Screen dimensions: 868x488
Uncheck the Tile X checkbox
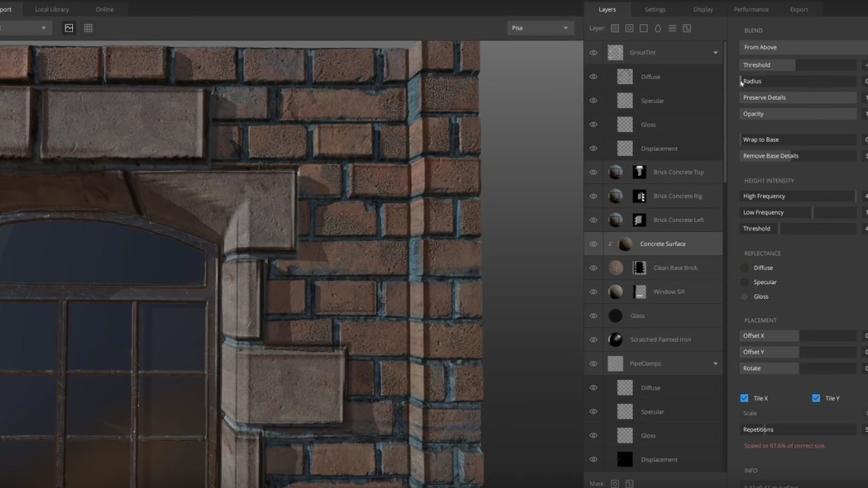744,398
